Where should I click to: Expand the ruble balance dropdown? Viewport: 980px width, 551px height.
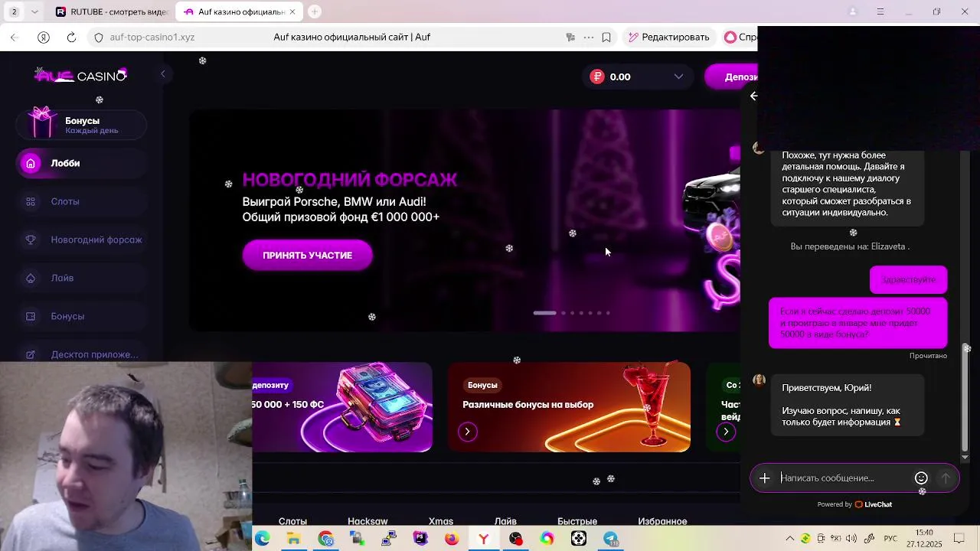[x=678, y=77]
